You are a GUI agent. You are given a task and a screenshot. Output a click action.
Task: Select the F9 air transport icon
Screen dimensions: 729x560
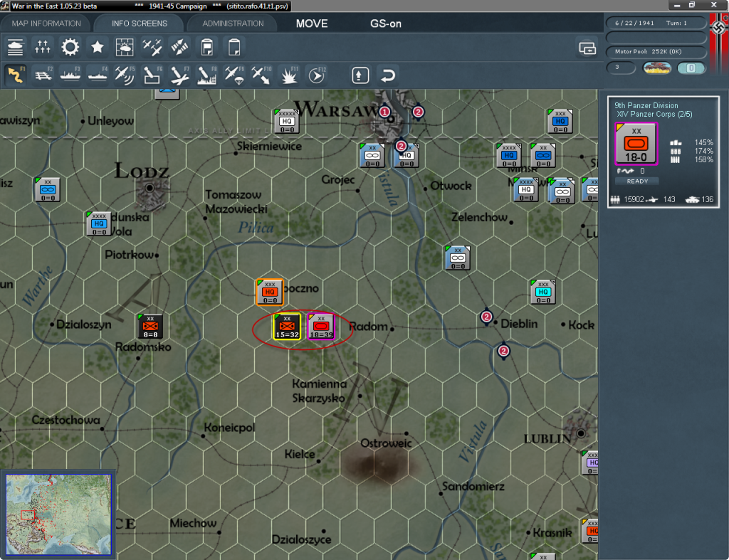234,75
